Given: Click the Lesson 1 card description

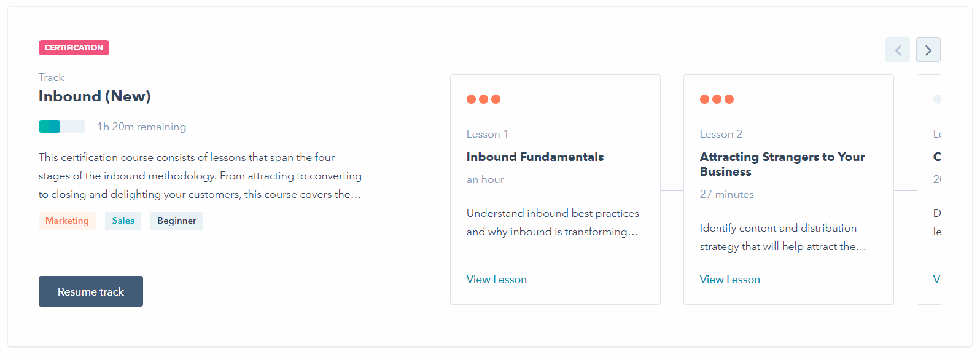Looking at the screenshot, I should 553,222.
